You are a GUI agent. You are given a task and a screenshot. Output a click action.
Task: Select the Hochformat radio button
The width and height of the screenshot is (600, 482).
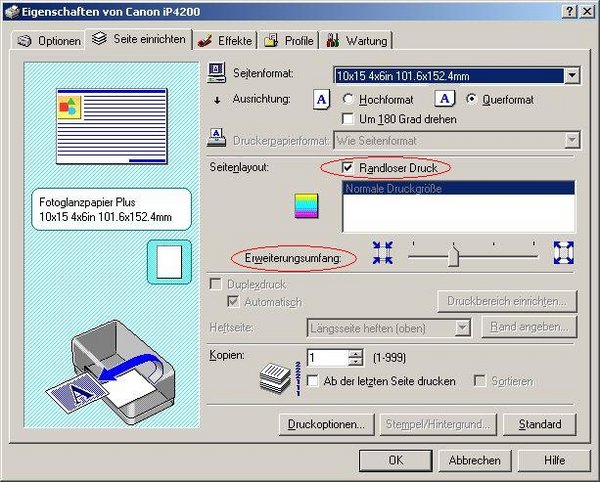[x=348, y=100]
